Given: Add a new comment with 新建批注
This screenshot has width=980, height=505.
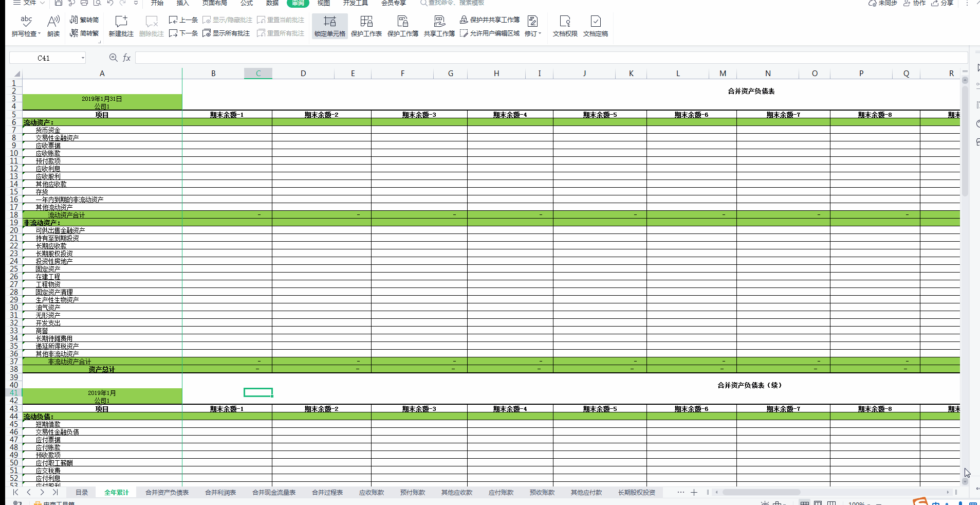Looking at the screenshot, I should tap(121, 22).
